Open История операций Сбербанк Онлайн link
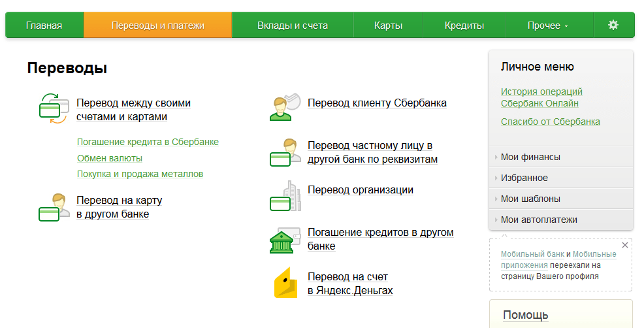Image resolution: width=644 pixels, height=328 pixels. (541, 97)
